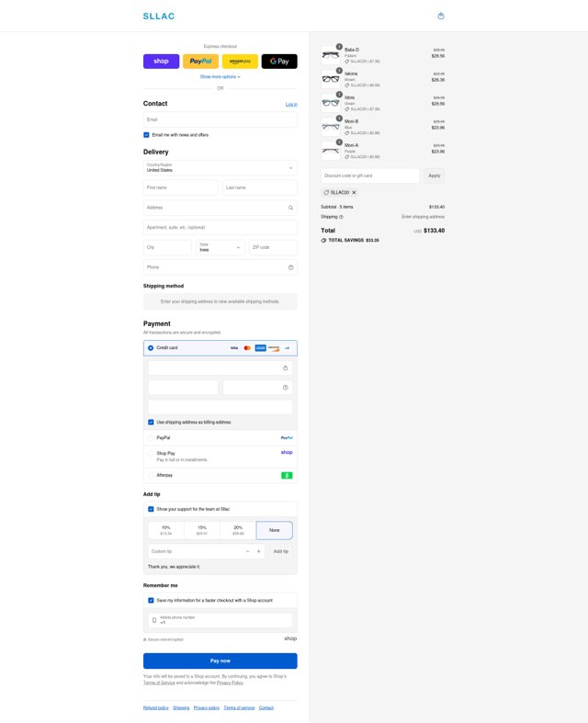Show additional card brands indicator
This screenshot has height=723, width=588.
tap(287, 348)
